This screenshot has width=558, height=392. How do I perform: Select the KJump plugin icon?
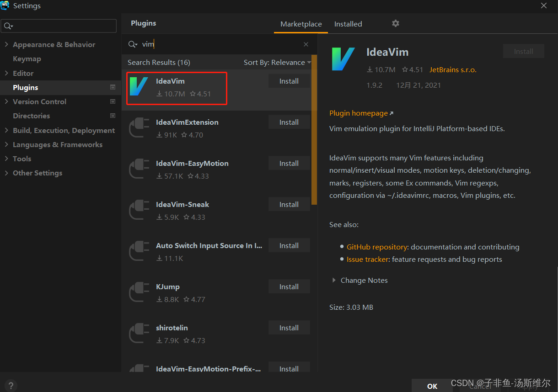(139, 292)
